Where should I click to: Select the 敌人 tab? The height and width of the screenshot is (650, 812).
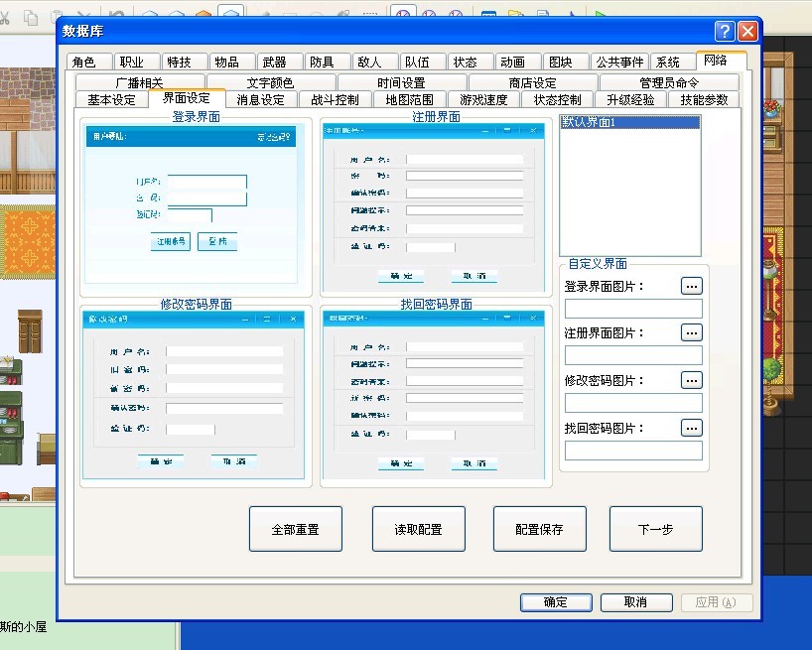point(375,63)
